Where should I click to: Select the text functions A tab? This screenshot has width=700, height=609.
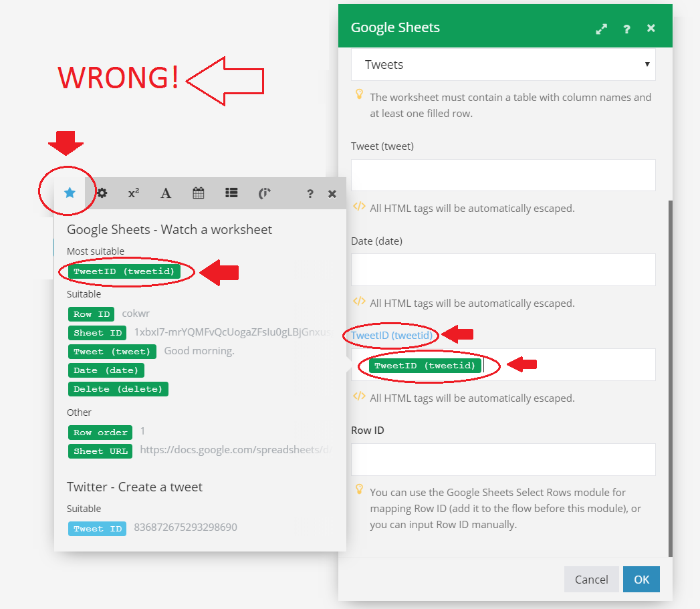click(x=166, y=193)
